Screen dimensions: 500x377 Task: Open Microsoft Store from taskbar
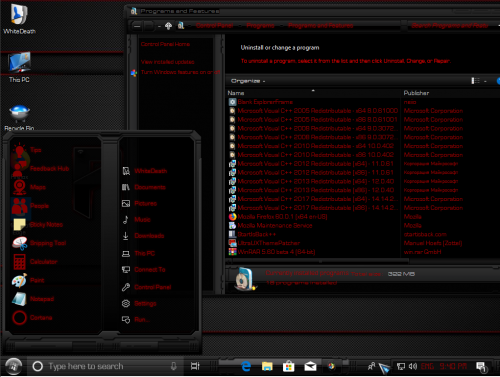tap(289, 367)
